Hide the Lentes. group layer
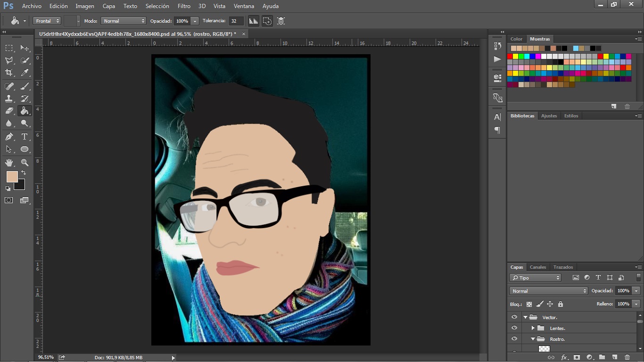The image size is (644, 362). [514, 328]
